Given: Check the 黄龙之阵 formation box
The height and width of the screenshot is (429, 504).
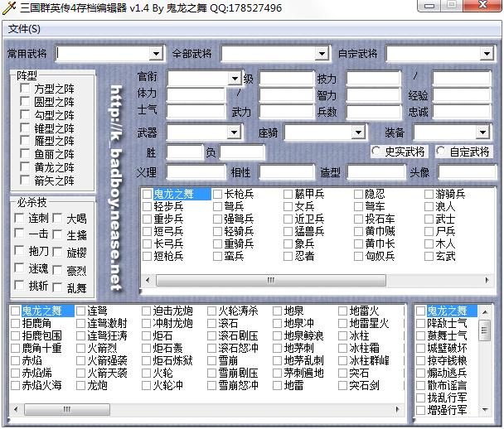Looking at the screenshot, I should (27, 167).
